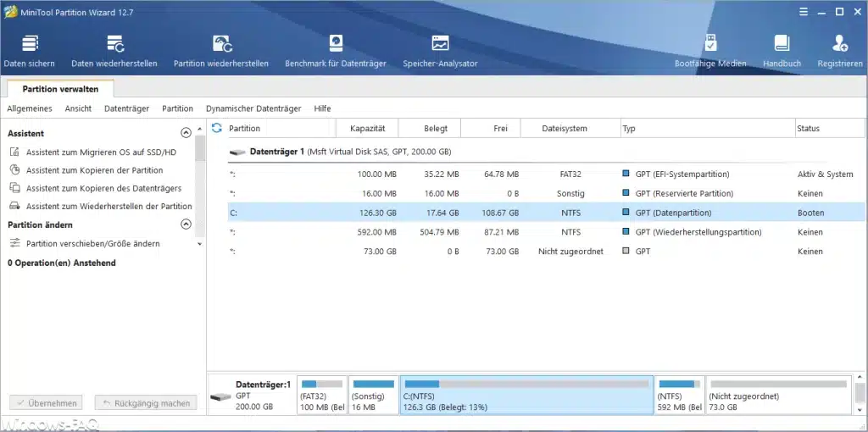Start the Assistent zum Kopieren der Partition
868x432 pixels.
tap(87, 170)
